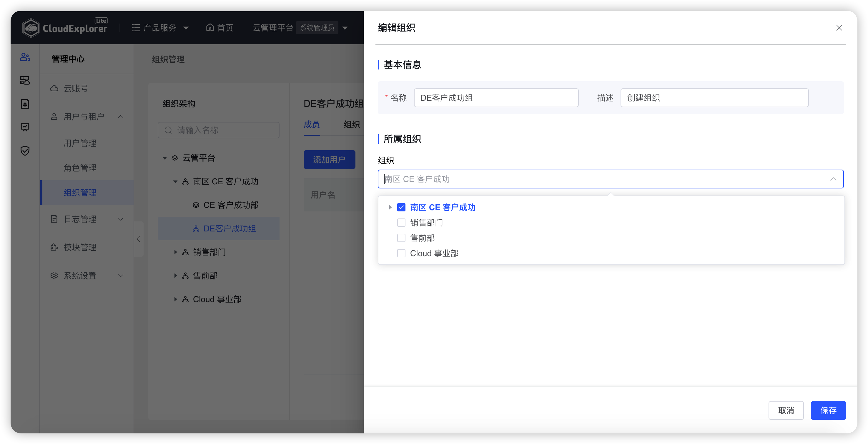
Task: Open 云账号 menu item
Action: 87,88
